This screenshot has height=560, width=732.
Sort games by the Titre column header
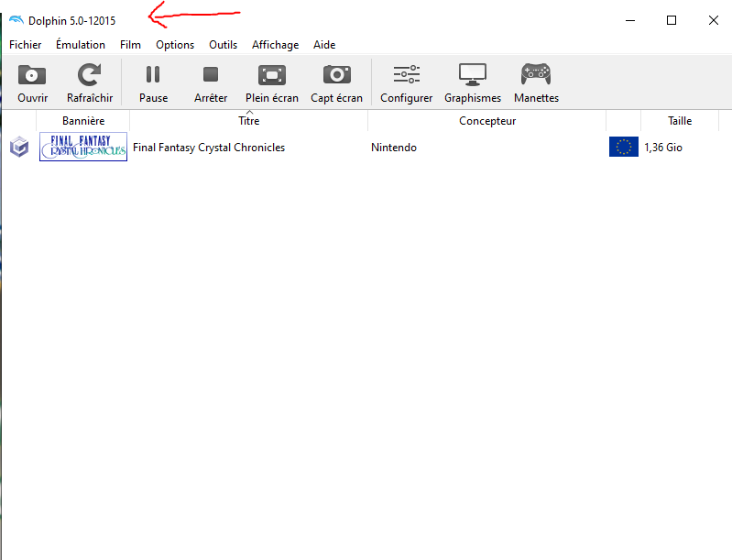click(x=249, y=121)
